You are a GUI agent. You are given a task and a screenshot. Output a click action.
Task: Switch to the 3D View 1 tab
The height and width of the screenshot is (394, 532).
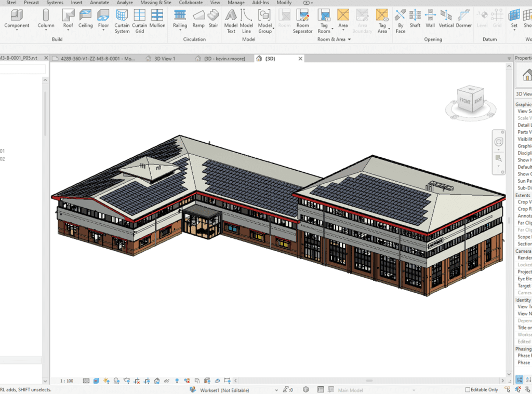pos(164,59)
